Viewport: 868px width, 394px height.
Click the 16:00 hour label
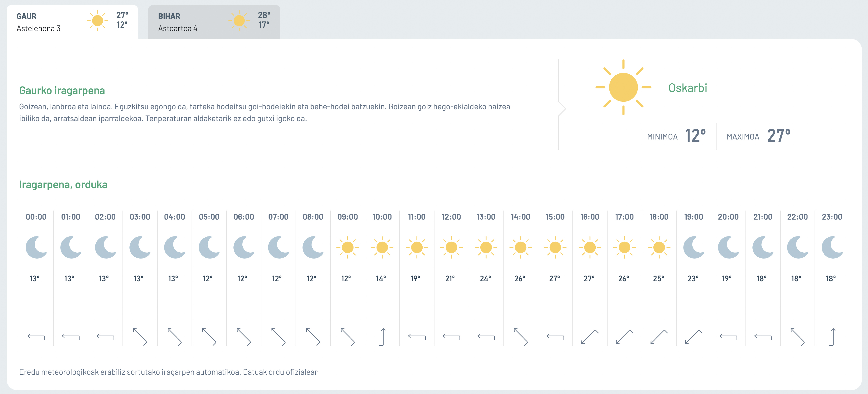pyautogui.click(x=590, y=217)
